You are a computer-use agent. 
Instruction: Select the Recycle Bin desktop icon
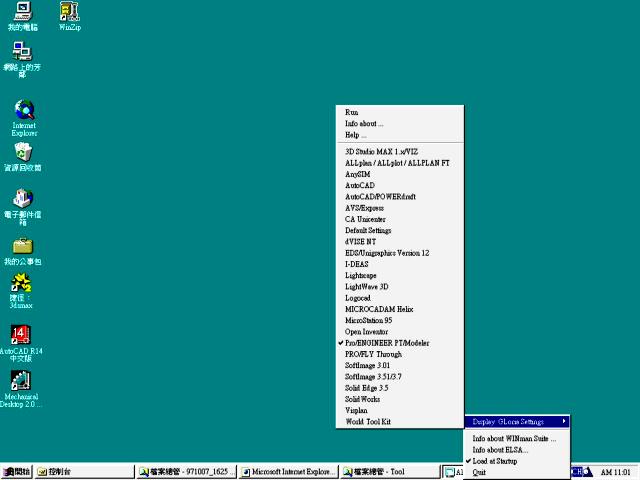pyautogui.click(x=23, y=157)
